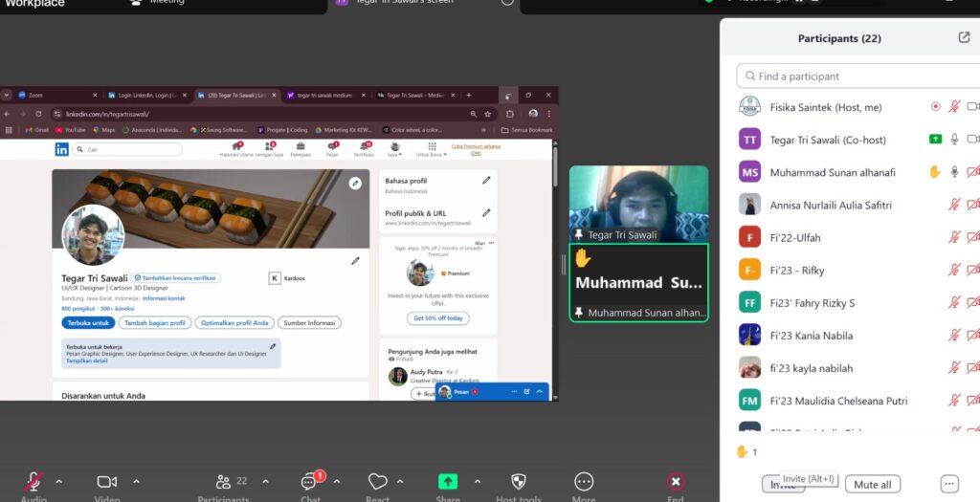The height and width of the screenshot is (502, 980).
Task: Edit Profil publik & URL pencil icon
Action: pos(486,213)
